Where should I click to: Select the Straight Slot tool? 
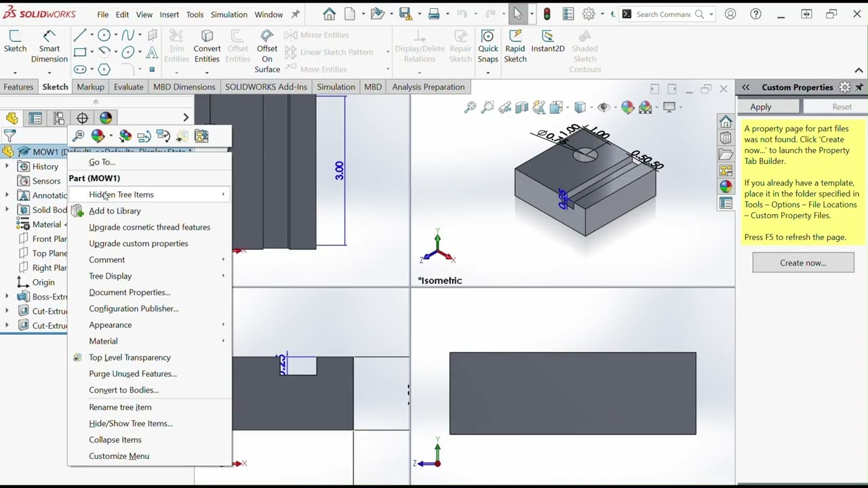click(80, 69)
